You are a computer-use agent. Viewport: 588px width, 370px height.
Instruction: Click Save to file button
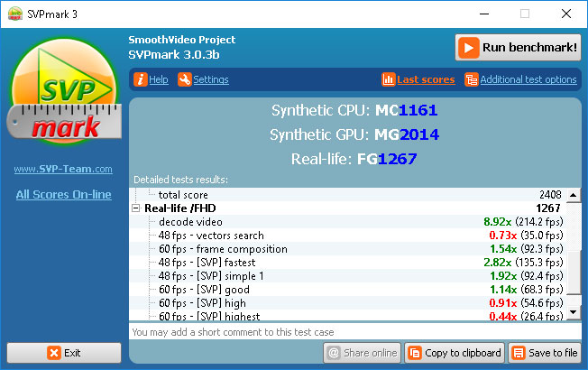(x=545, y=353)
